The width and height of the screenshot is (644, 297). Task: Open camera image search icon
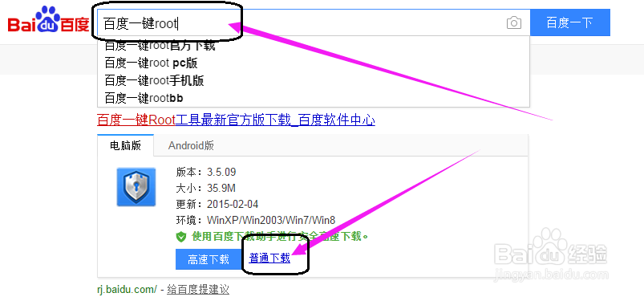514,22
